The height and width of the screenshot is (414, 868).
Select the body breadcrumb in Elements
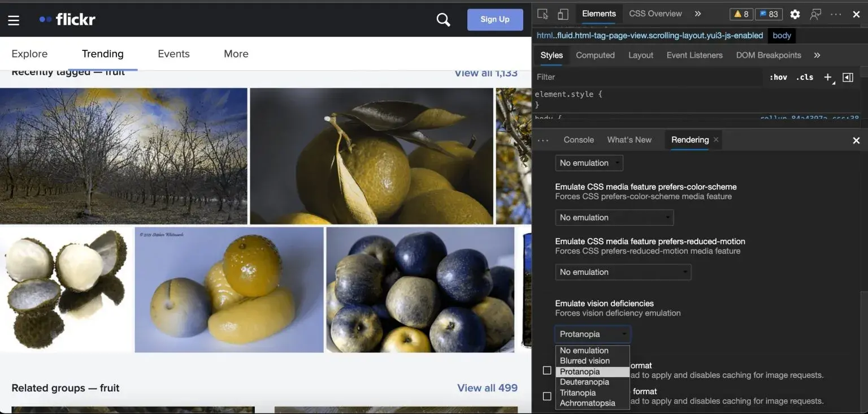[782, 36]
